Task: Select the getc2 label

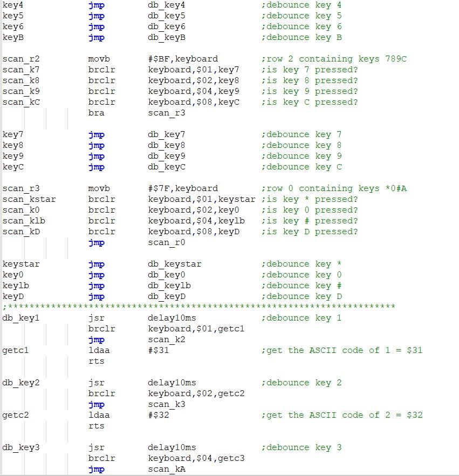Action: tap(15, 415)
